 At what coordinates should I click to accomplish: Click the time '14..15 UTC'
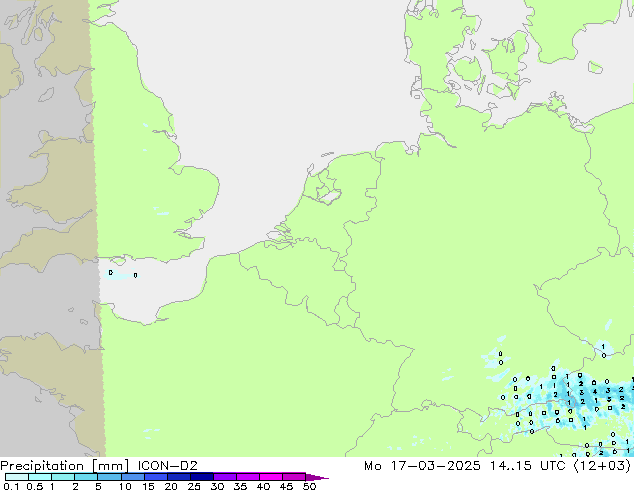tap(527, 466)
